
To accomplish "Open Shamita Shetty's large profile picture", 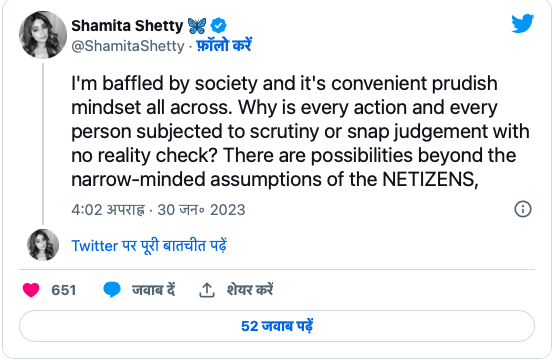I will click(43, 35).
